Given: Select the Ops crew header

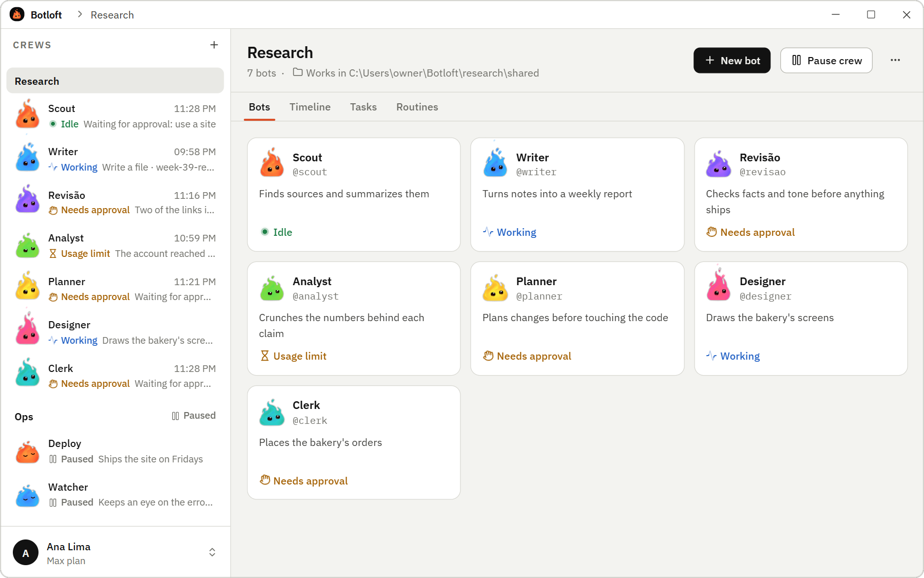Looking at the screenshot, I should 24,417.
